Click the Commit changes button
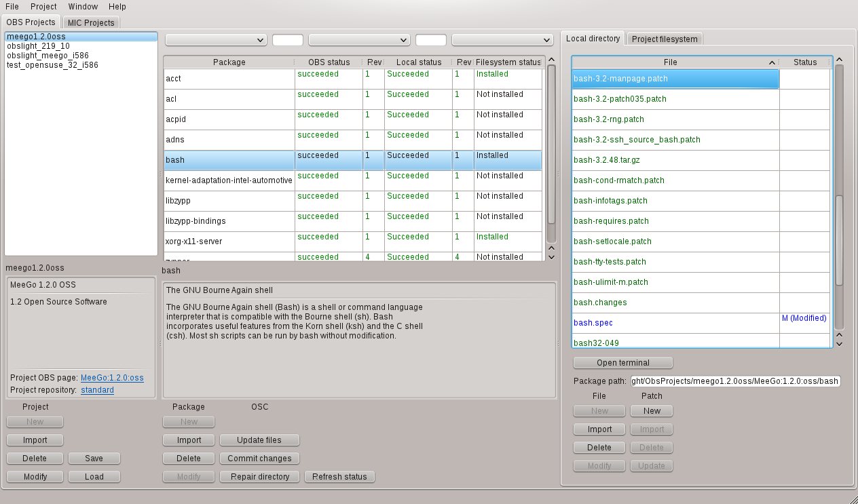858x504 pixels. coord(259,458)
